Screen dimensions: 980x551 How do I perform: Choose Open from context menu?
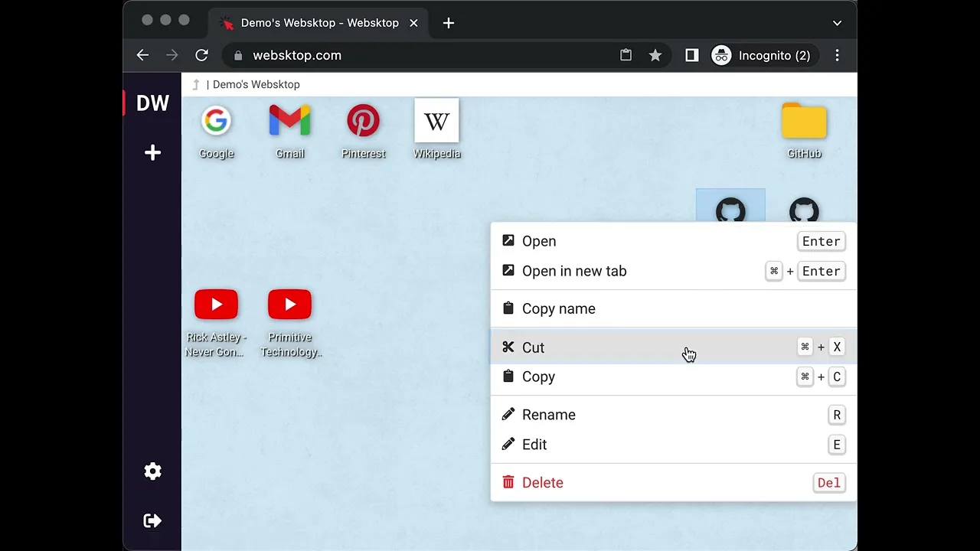[674, 241]
